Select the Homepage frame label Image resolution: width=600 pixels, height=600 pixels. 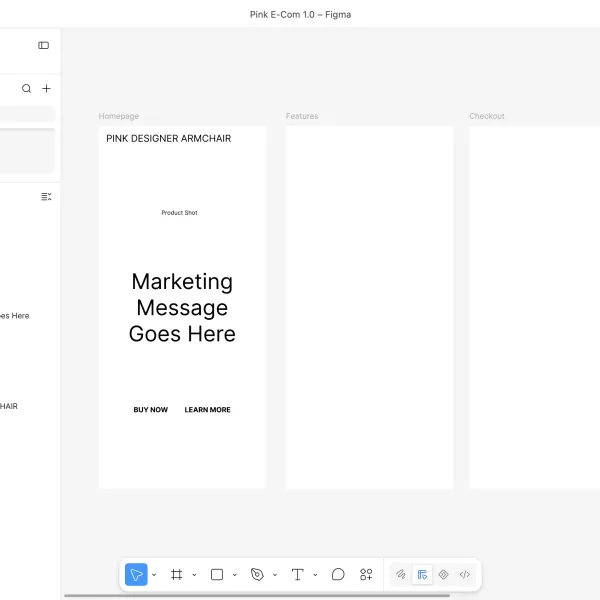[119, 116]
